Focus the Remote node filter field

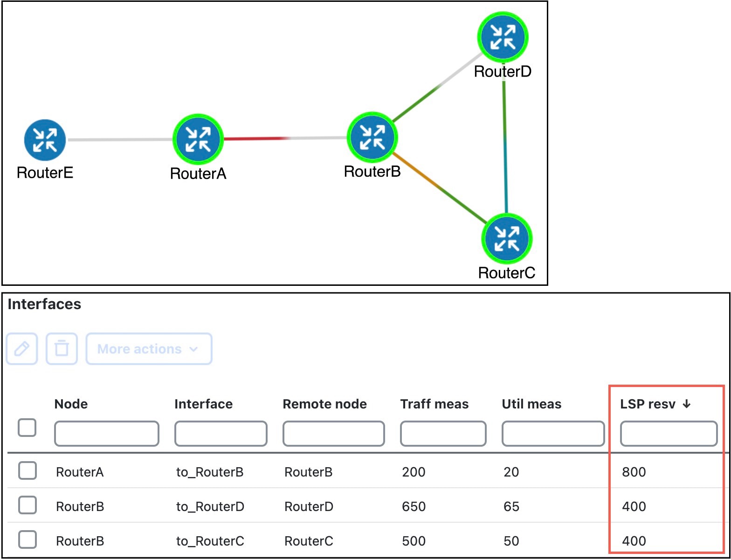334,434
